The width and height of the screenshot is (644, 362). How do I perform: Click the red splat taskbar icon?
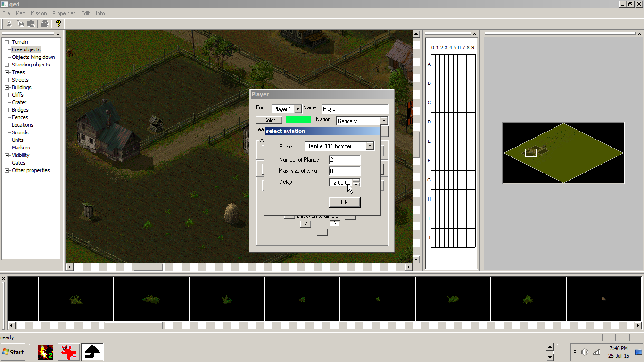(69, 352)
